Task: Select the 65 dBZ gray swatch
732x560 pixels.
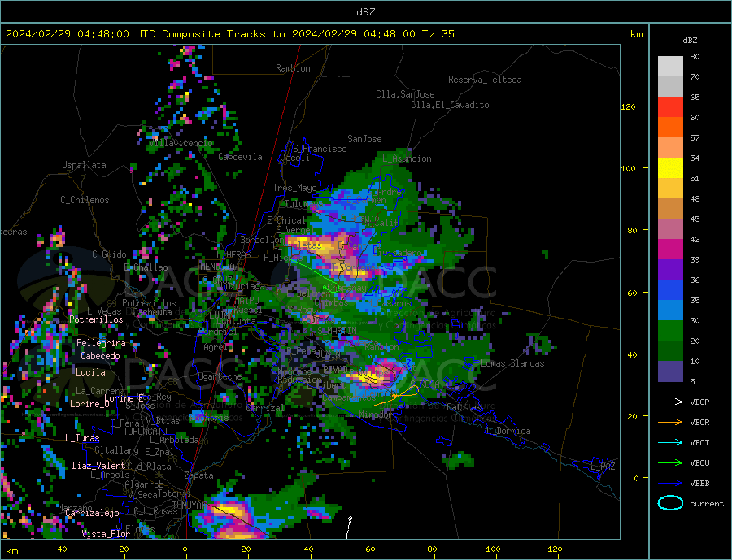Action: 670,87
